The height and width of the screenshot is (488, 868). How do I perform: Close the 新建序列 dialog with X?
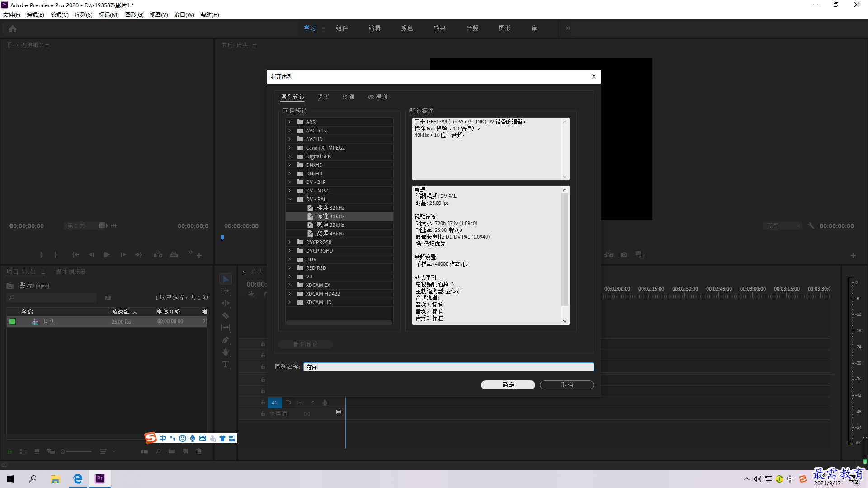point(594,76)
